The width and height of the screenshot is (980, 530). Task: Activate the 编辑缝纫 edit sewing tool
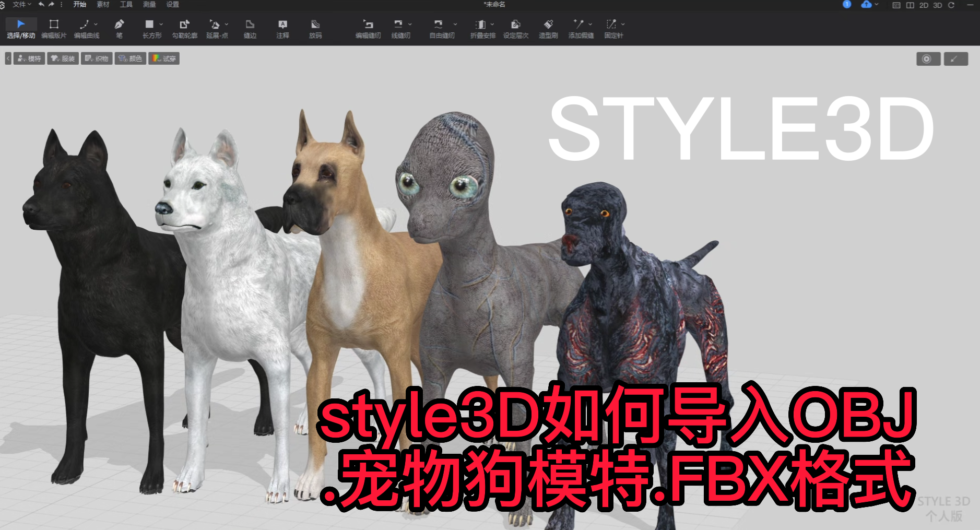point(368,29)
